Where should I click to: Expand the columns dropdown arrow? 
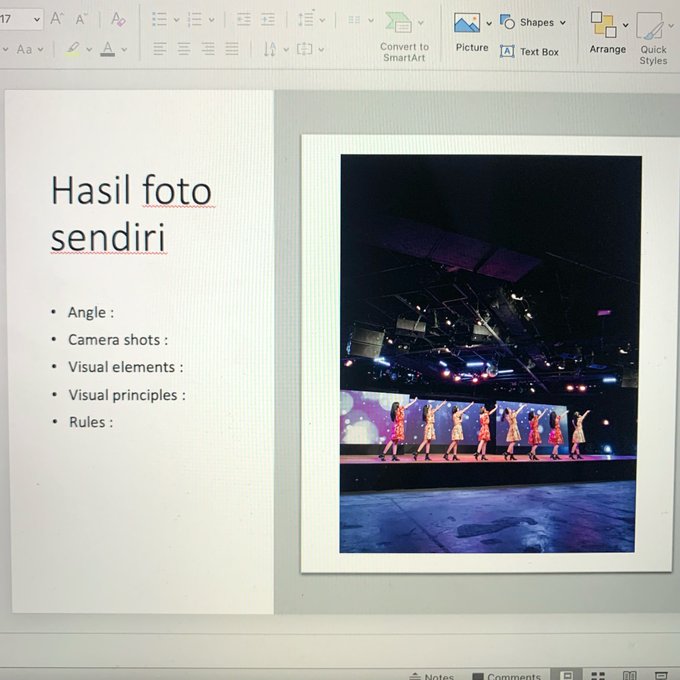point(371,20)
